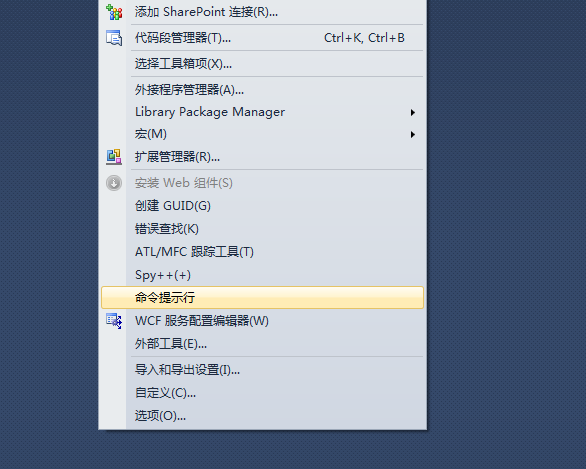586x469 pixels.
Task: Click the Extension Manager icon
Action: pyautogui.click(x=114, y=157)
